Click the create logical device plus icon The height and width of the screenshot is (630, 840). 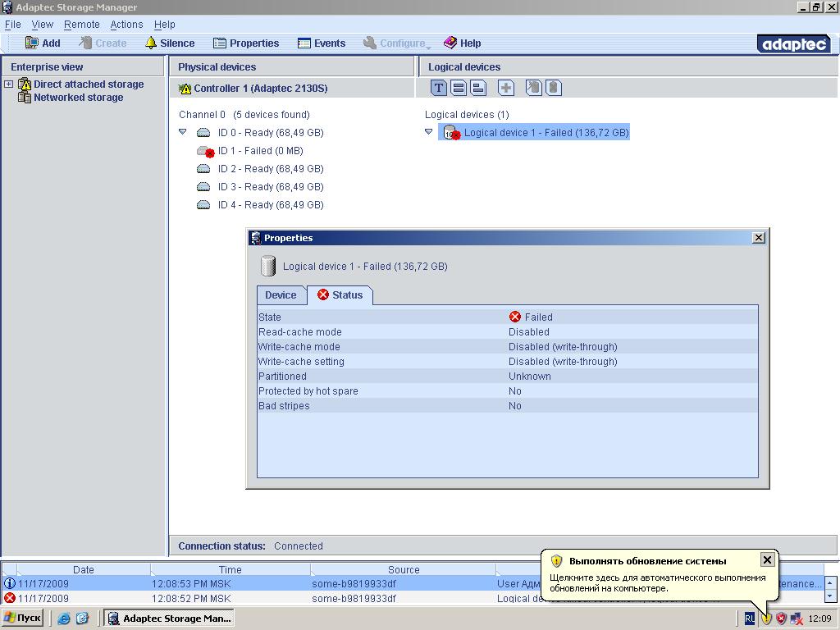click(506, 88)
